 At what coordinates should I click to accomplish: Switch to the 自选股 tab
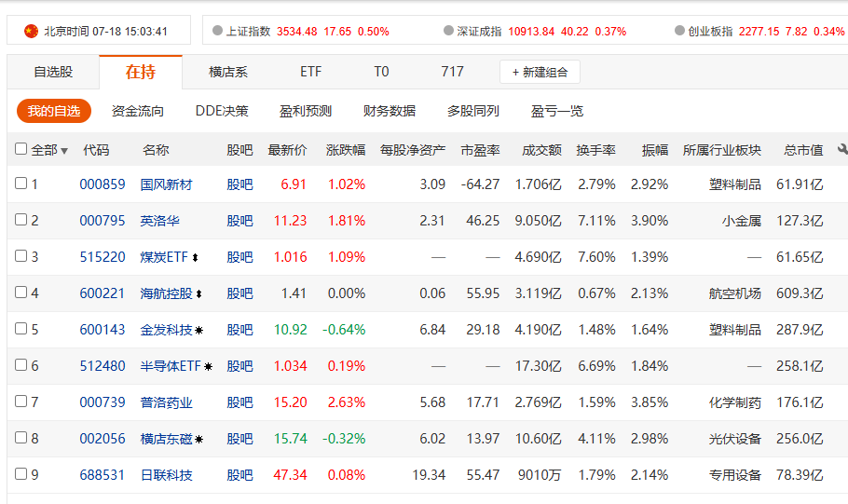[53, 72]
